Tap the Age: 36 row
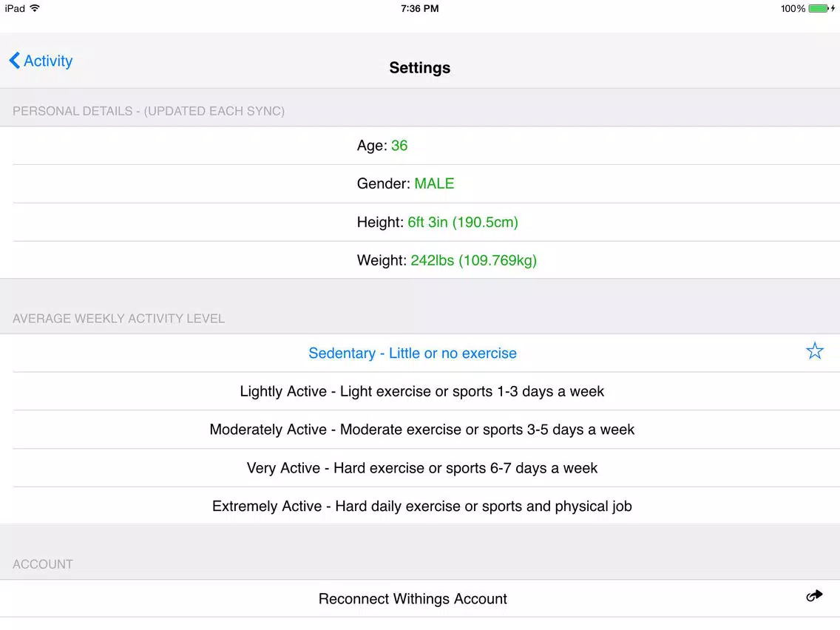 click(420, 146)
